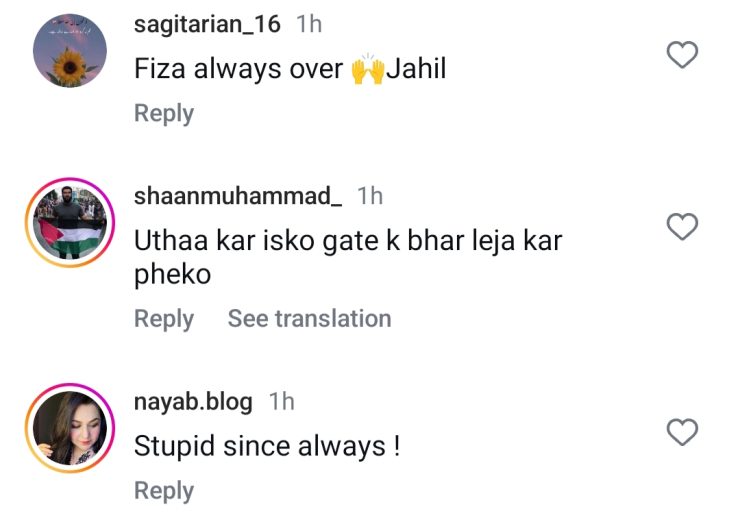
Task: Click the 'Uthaa kar isko gate' comment text
Action: point(348,243)
